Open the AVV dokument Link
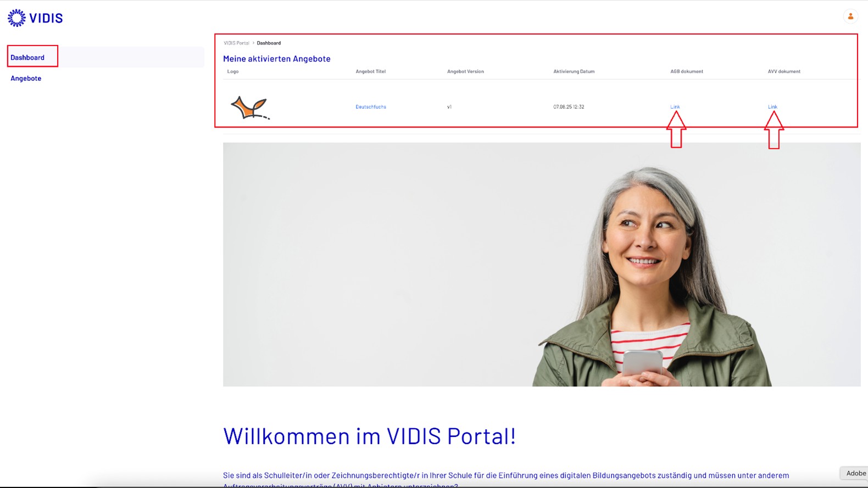The height and width of the screenshot is (488, 868). point(772,106)
